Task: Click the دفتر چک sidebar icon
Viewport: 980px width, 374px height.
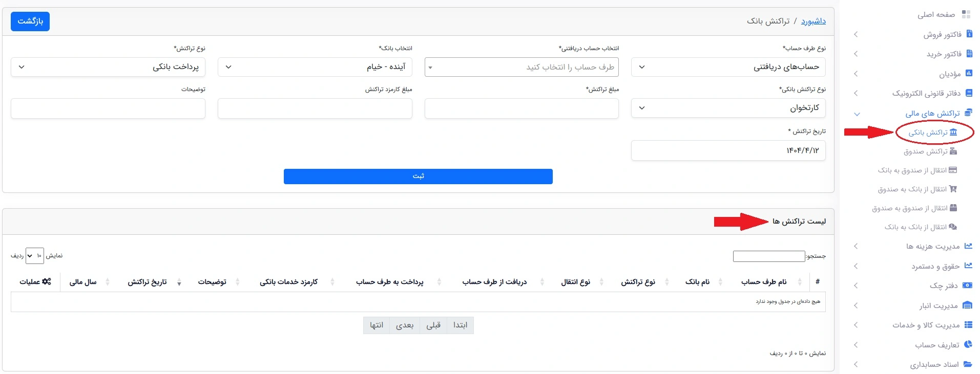Action: pos(968,285)
